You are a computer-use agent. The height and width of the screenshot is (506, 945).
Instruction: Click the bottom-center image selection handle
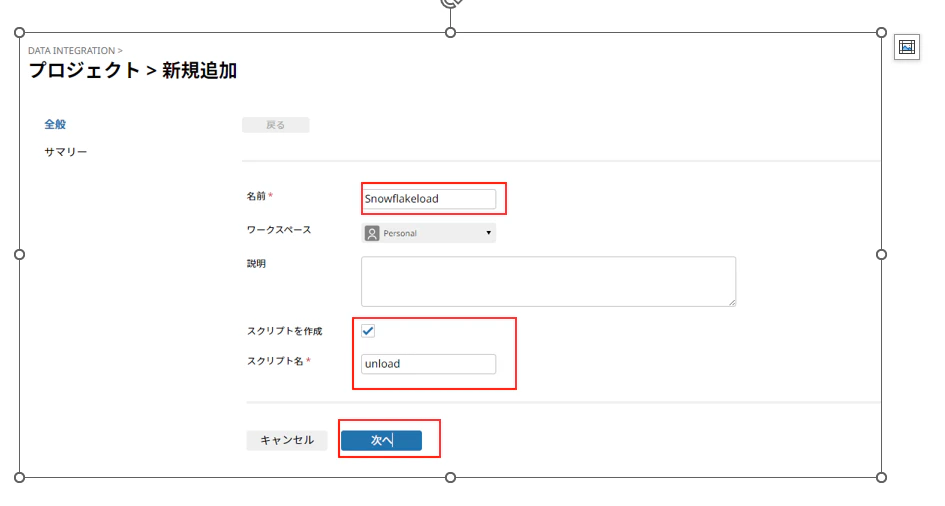450,478
